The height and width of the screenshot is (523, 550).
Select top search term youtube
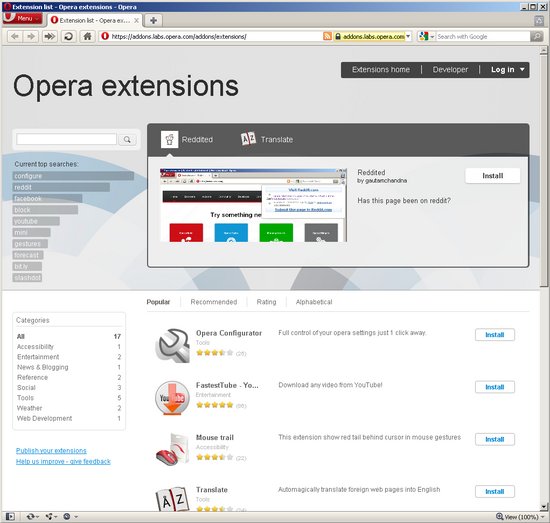pyautogui.click(x=36, y=221)
